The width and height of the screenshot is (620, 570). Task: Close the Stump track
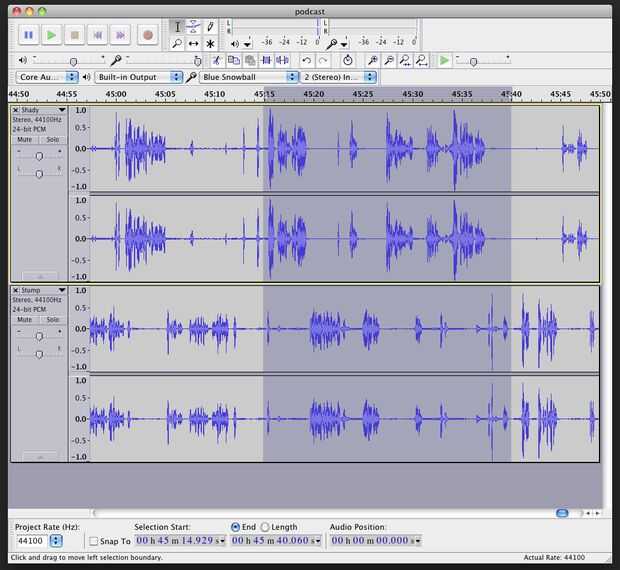[x=16, y=290]
